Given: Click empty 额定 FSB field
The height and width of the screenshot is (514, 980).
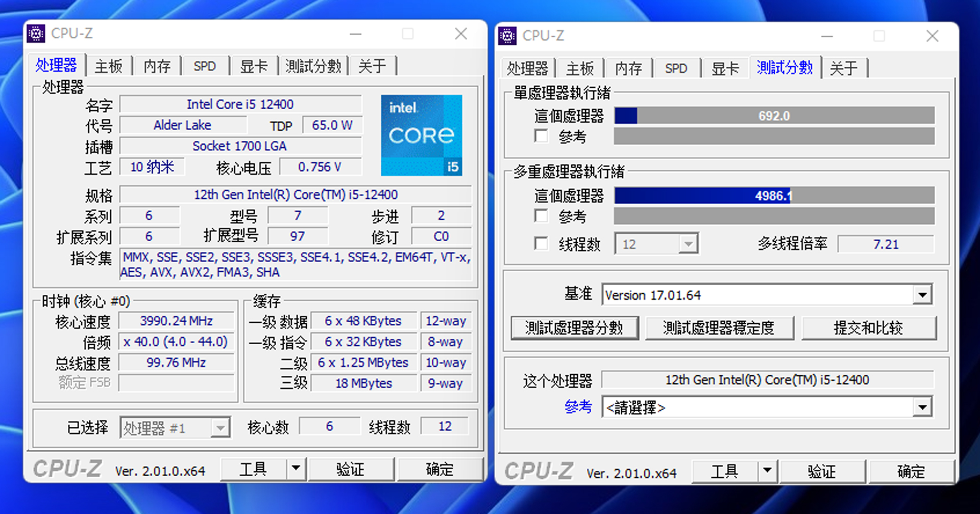Looking at the screenshot, I should [176, 383].
